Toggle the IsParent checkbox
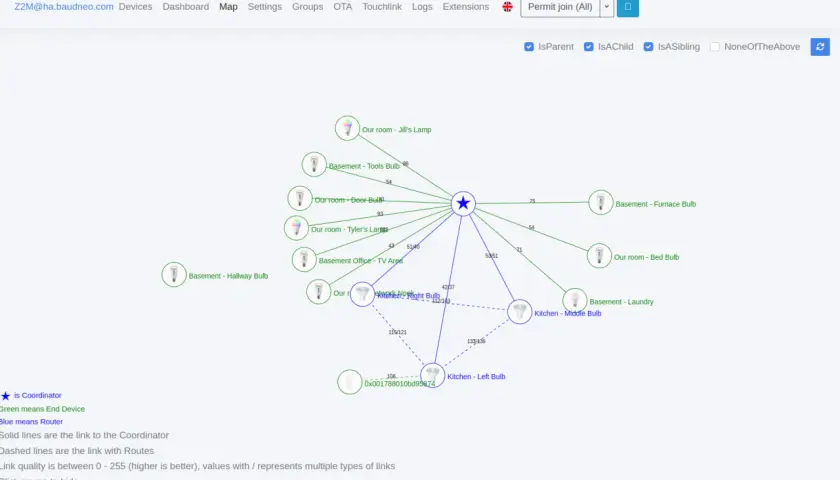 529,47
